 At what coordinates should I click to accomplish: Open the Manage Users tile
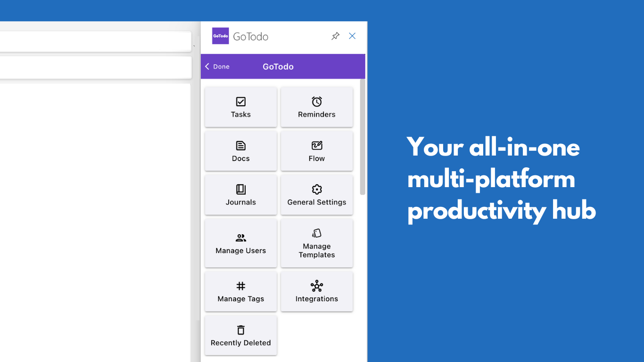point(241,243)
